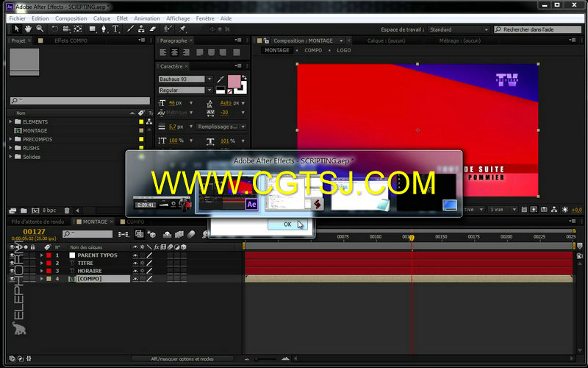Hide the [COMPO] layer
The width and height of the screenshot is (588, 368).
point(12,279)
